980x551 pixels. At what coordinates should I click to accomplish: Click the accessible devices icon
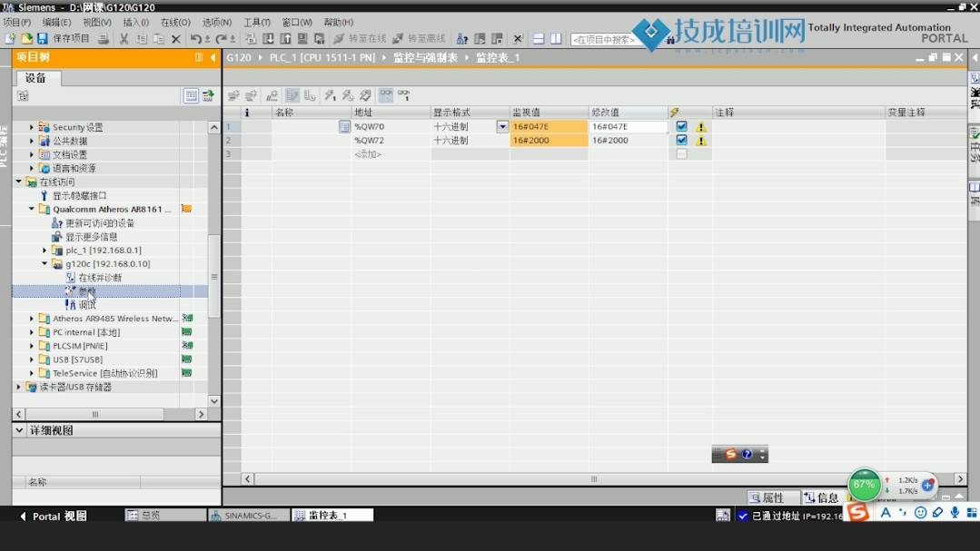(x=462, y=39)
